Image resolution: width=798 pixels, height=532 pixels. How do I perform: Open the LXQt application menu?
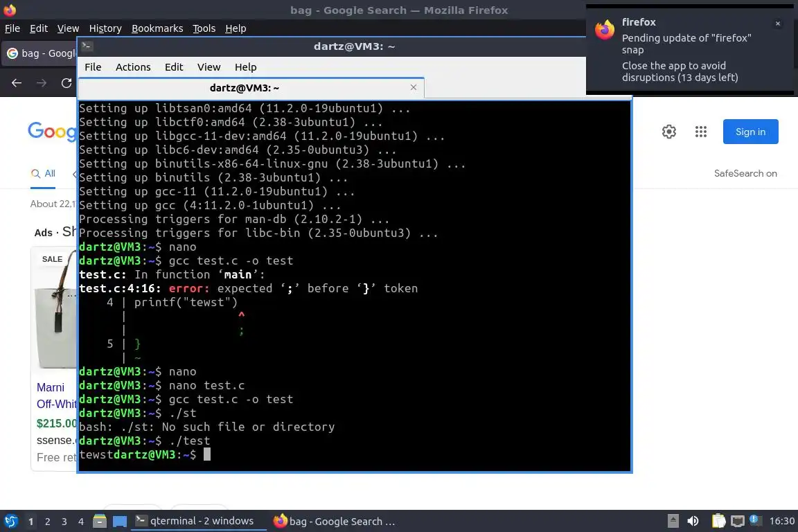[10, 522]
